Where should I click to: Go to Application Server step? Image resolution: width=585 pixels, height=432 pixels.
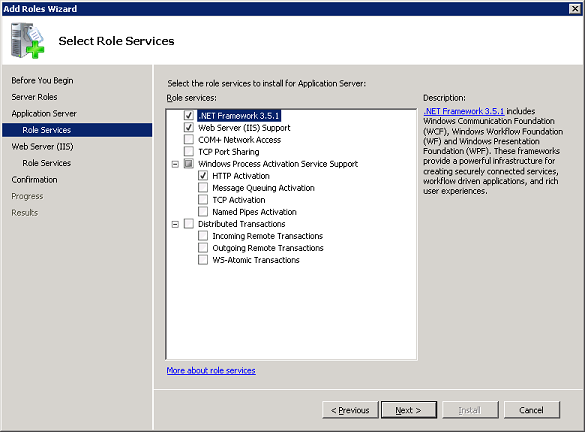(44, 113)
